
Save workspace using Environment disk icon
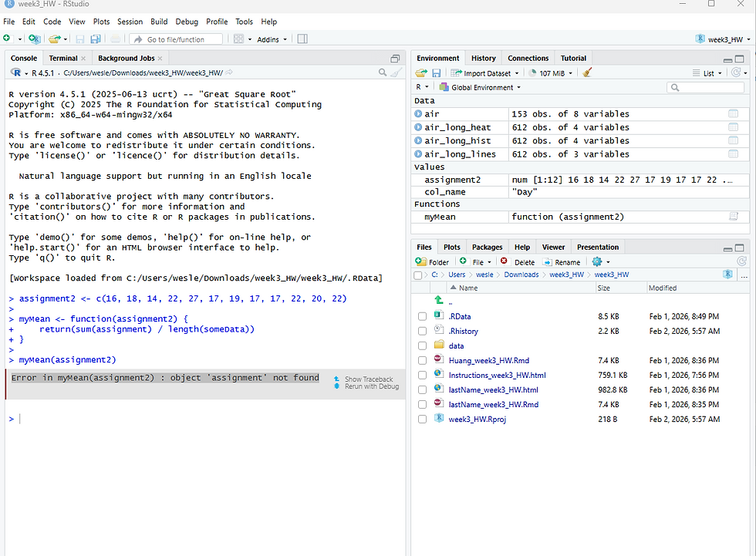tap(436, 72)
